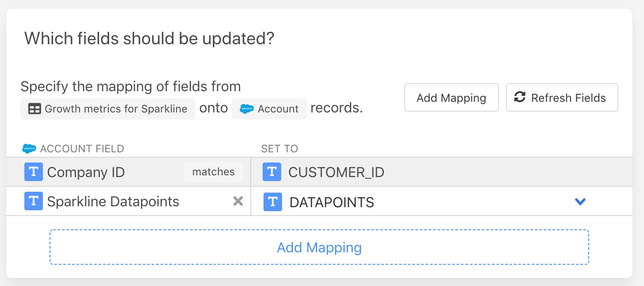
Task: Click the CUSTOMER_ID text-type icon
Action: pos(272,172)
